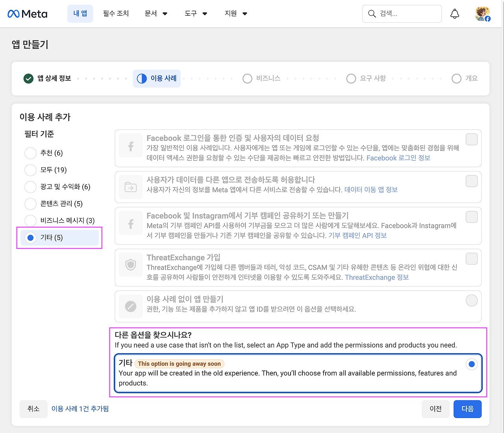Viewport: 504px width, 433px height.
Task: Click the 이용 사례 half-filled step icon
Action: click(142, 79)
